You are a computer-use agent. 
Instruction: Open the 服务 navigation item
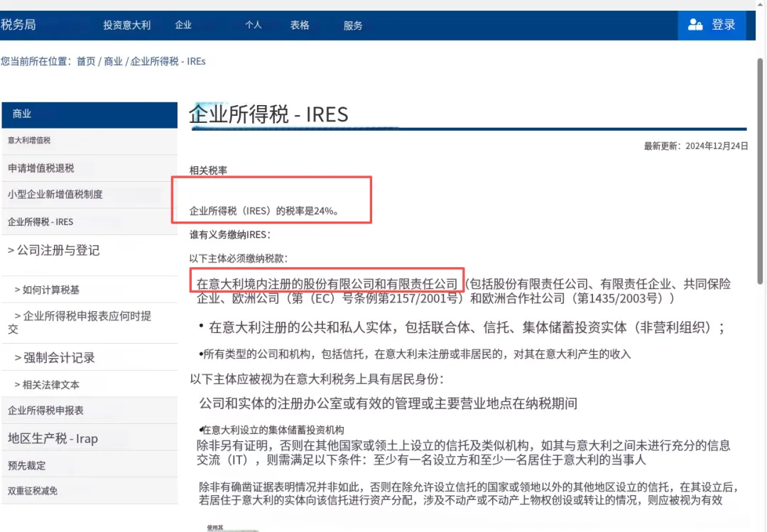(x=353, y=24)
